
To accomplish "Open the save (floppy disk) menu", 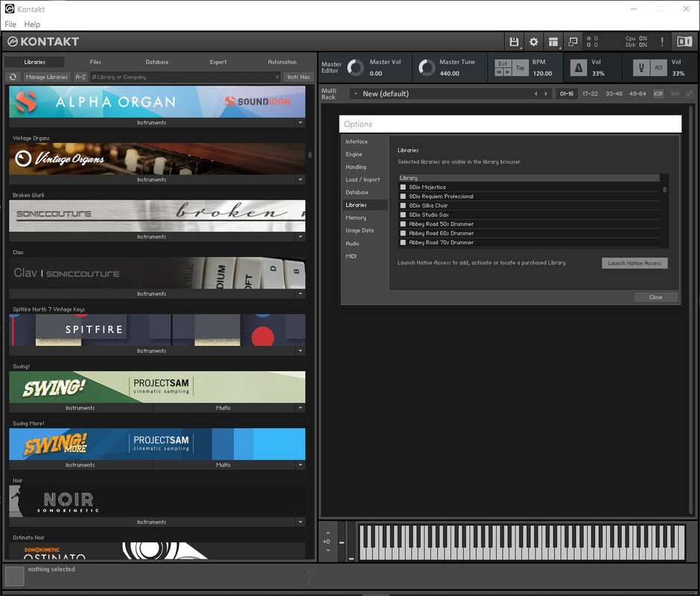I will 514,42.
